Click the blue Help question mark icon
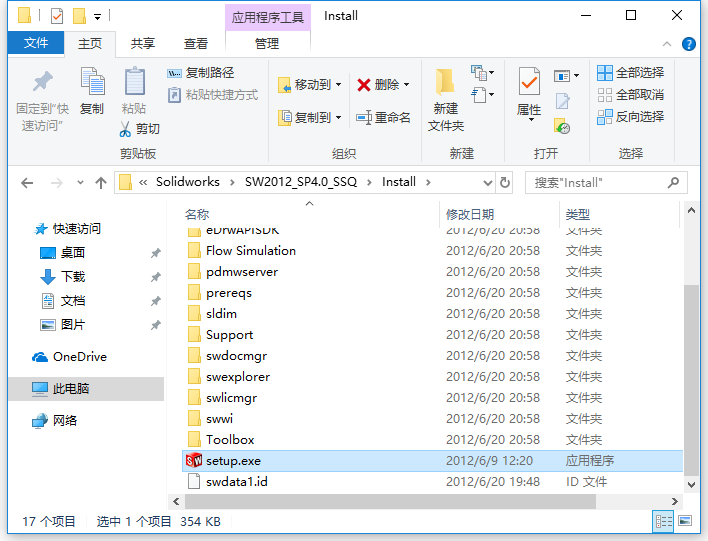The image size is (708, 541). coord(689,44)
